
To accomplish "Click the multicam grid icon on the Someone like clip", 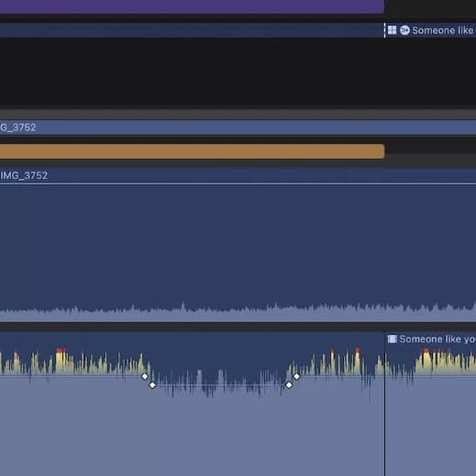I will [x=392, y=30].
